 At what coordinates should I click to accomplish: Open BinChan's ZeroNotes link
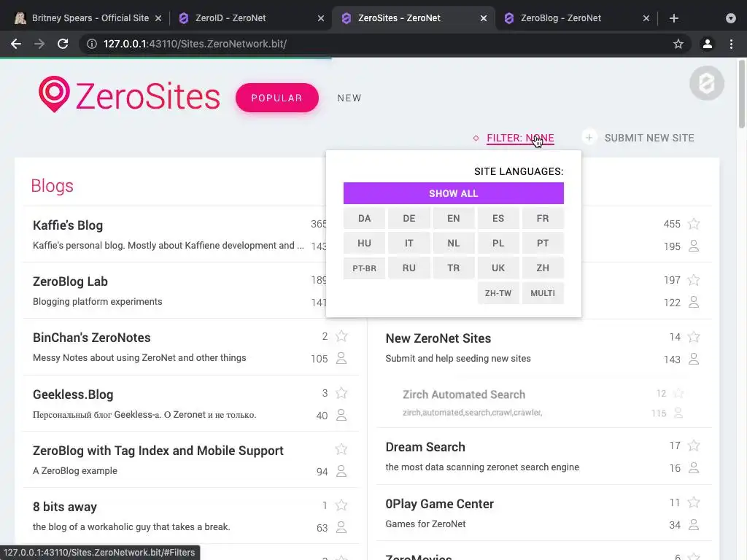[x=91, y=338]
